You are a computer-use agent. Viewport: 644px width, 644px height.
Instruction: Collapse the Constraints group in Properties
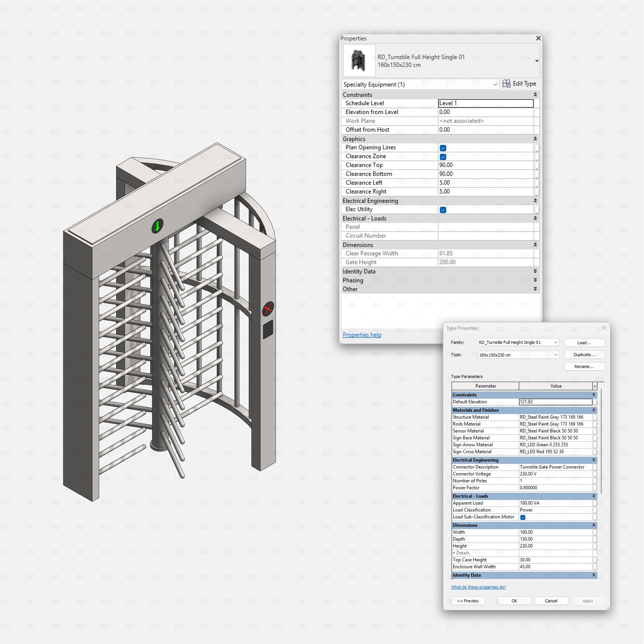(x=535, y=95)
